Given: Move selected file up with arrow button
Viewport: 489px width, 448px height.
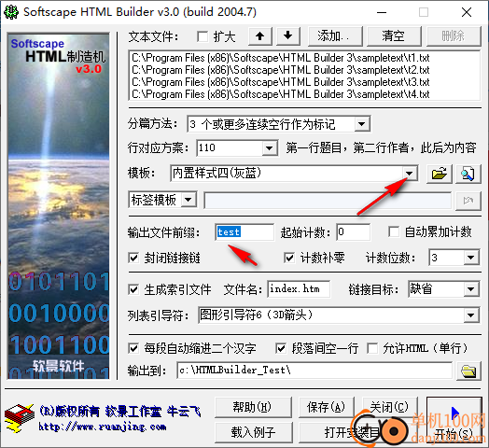Looking at the screenshot, I should click(x=260, y=36).
